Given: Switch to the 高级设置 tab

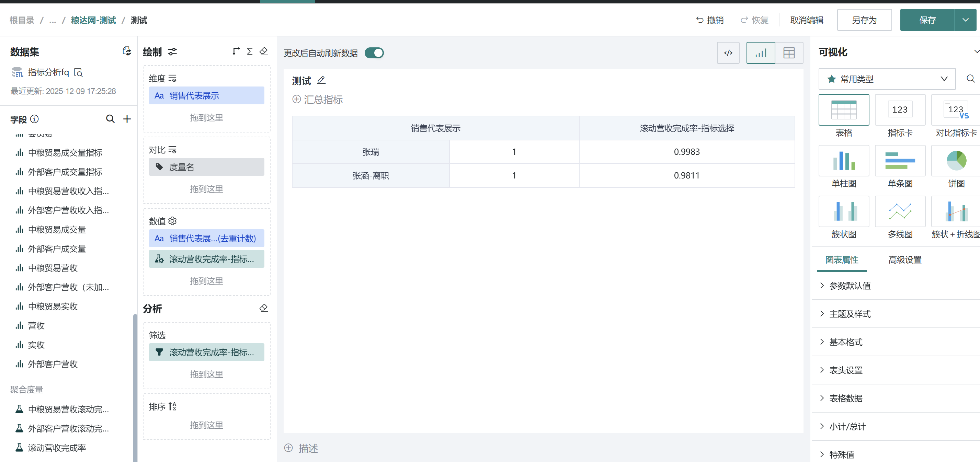Looking at the screenshot, I should click(905, 260).
